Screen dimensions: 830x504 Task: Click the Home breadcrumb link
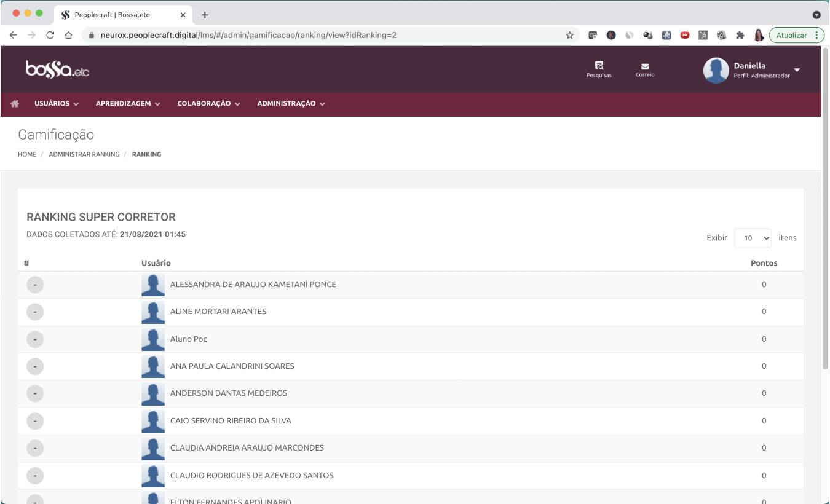pos(27,154)
